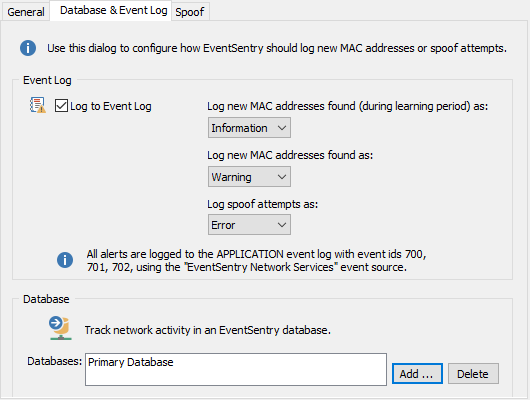530x400 pixels.
Task: Switch to the Spoof tab
Action: [x=190, y=12]
